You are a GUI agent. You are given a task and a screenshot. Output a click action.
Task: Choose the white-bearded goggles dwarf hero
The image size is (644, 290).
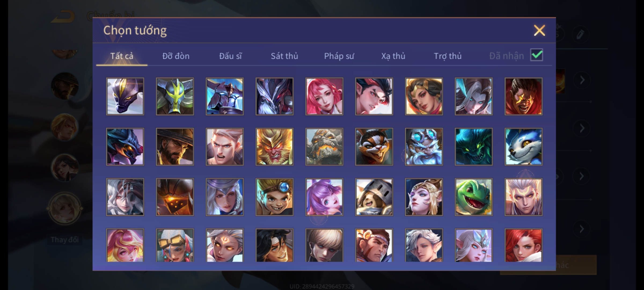tap(424, 147)
